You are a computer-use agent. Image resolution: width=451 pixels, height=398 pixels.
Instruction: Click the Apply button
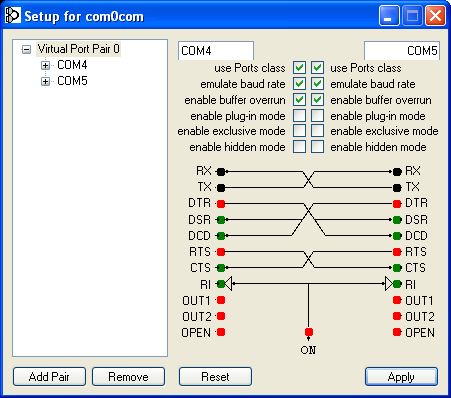point(401,377)
